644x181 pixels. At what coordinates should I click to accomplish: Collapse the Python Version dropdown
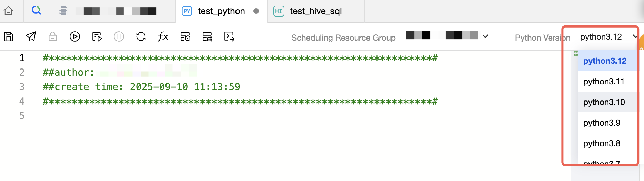[635, 36]
